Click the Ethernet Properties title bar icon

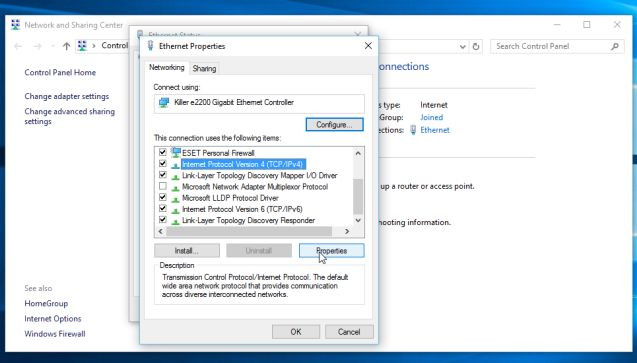[x=151, y=45]
